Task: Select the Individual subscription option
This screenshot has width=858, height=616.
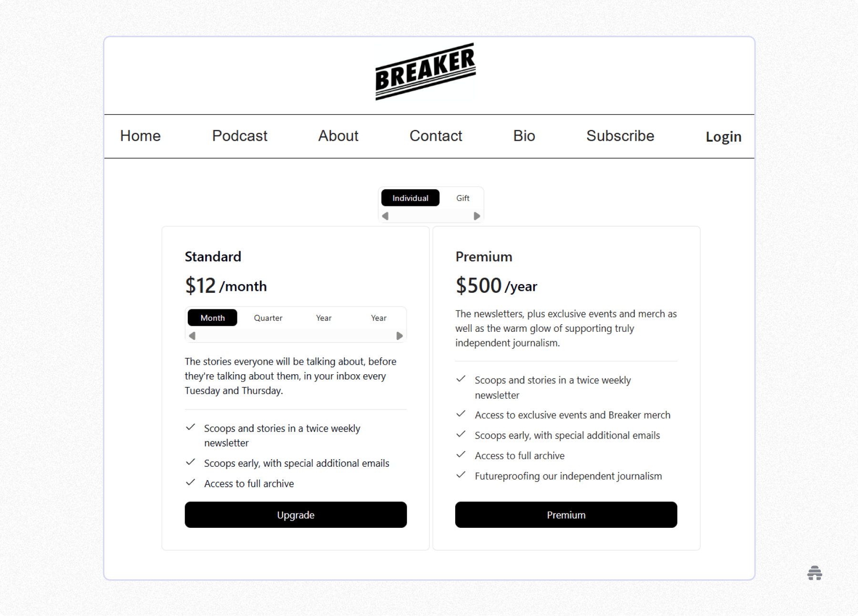Action: point(410,198)
